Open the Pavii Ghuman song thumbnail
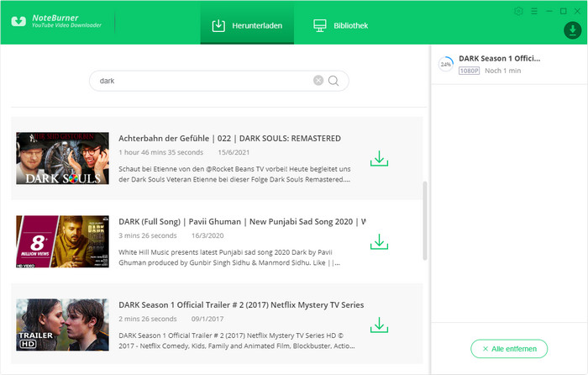588x375 pixels. click(63, 241)
